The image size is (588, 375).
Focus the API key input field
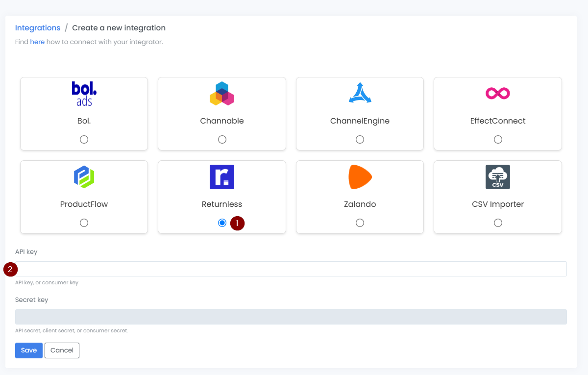(291, 269)
